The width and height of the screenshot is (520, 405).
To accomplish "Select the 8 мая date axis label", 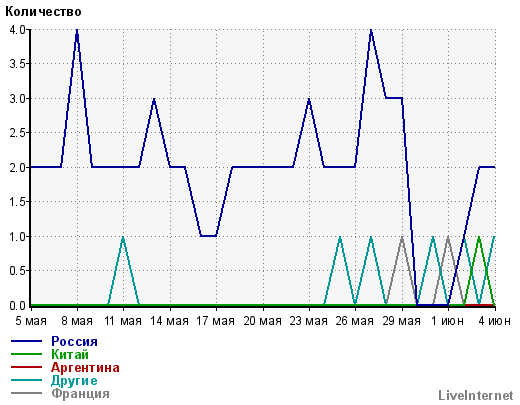I will [77, 321].
